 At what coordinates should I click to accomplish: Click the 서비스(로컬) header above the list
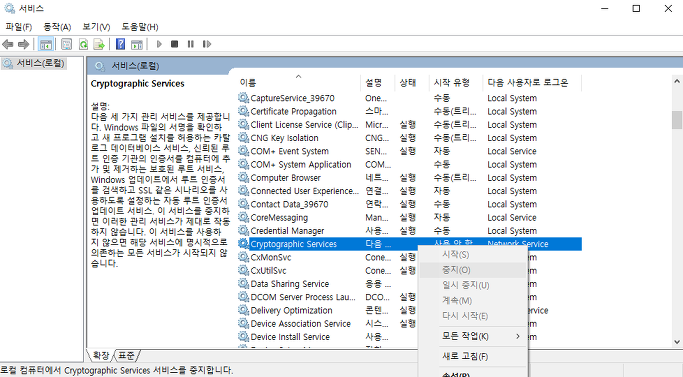point(135,66)
